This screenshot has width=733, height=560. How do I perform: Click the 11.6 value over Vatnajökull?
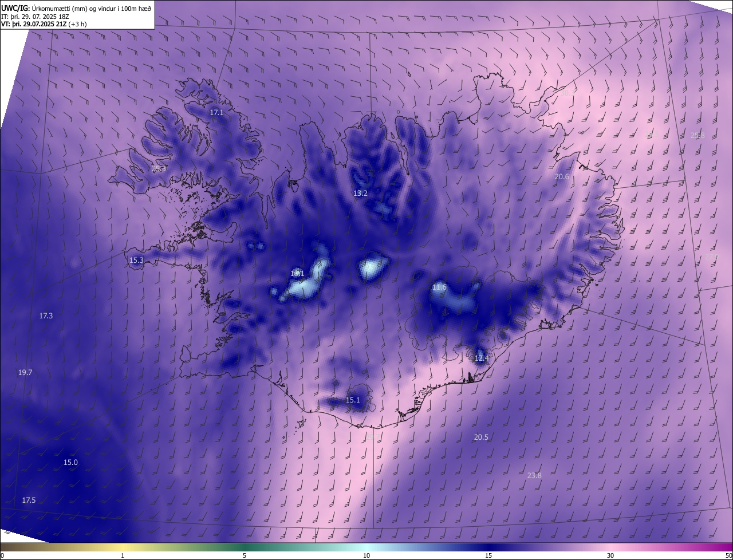(x=439, y=287)
